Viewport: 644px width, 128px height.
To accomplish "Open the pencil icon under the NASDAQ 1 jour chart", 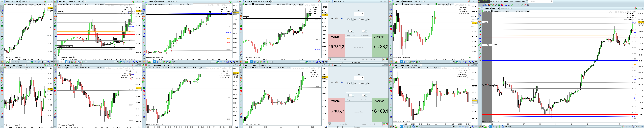I will [2, 62].
